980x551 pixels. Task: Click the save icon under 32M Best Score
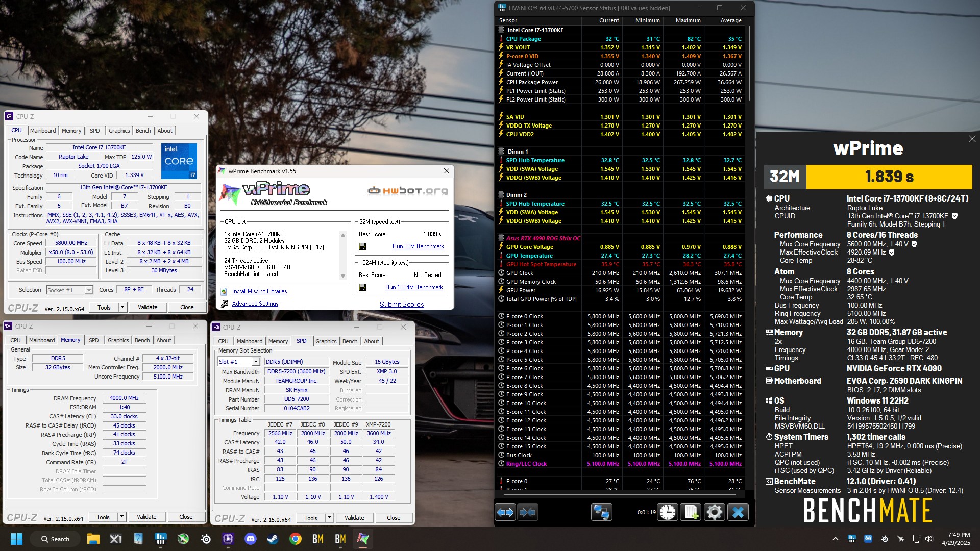362,246
